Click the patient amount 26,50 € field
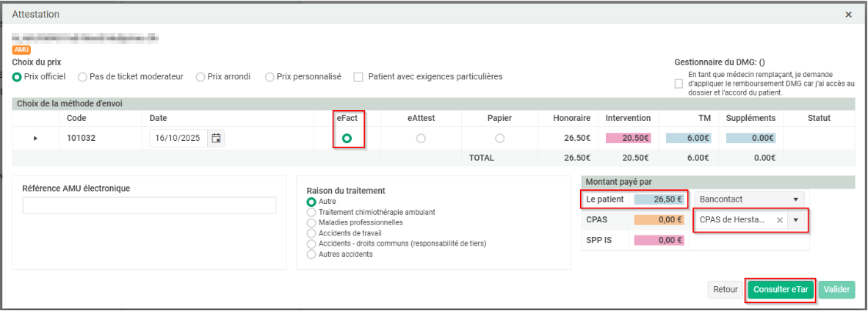The width and height of the screenshot is (868, 311). click(x=658, y=199)
